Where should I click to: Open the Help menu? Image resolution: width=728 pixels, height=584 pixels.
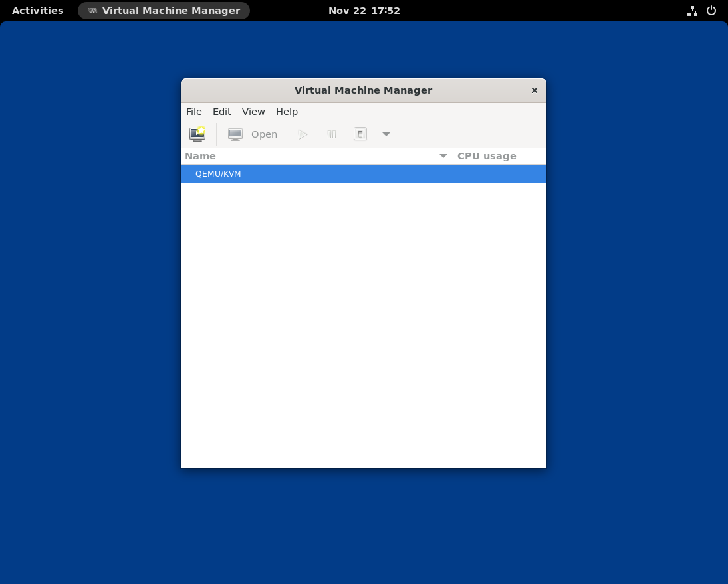(x=287, y=112)
